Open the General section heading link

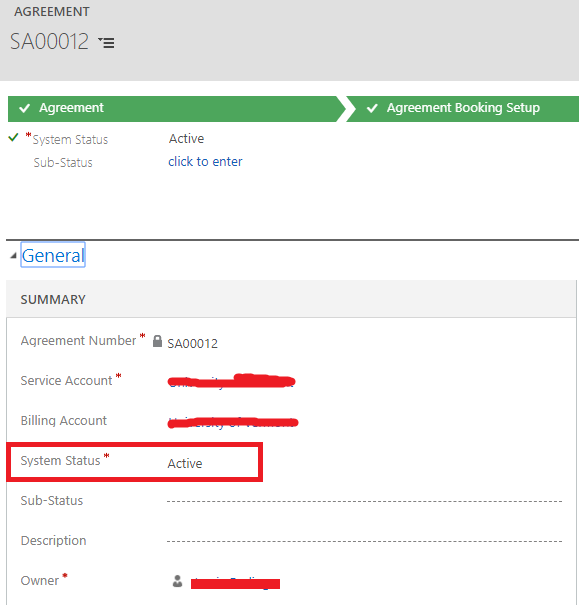53,255
